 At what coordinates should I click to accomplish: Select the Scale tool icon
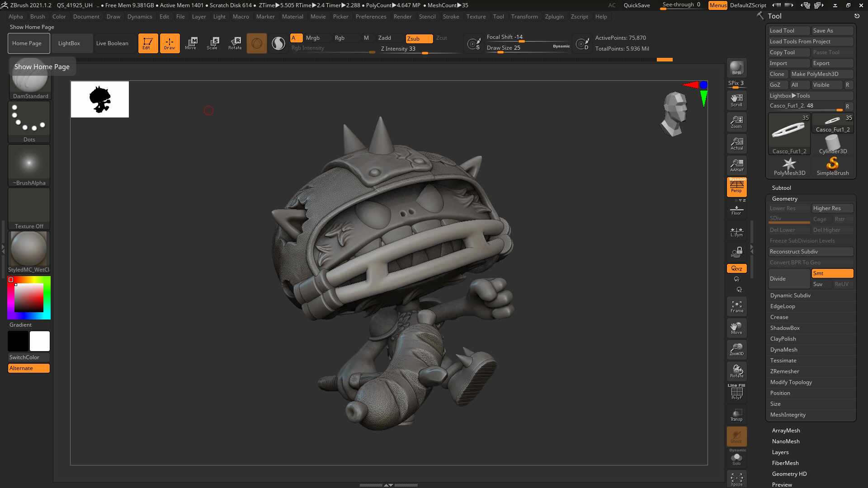(212, 43)
